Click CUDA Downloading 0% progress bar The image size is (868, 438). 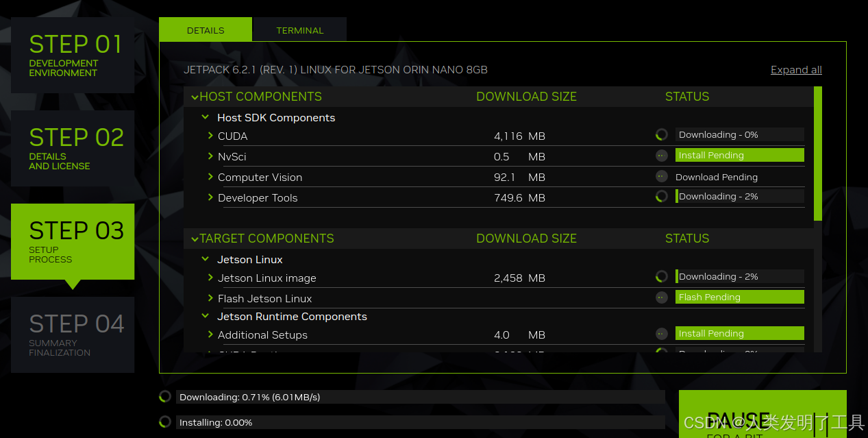tap(740, 135)
